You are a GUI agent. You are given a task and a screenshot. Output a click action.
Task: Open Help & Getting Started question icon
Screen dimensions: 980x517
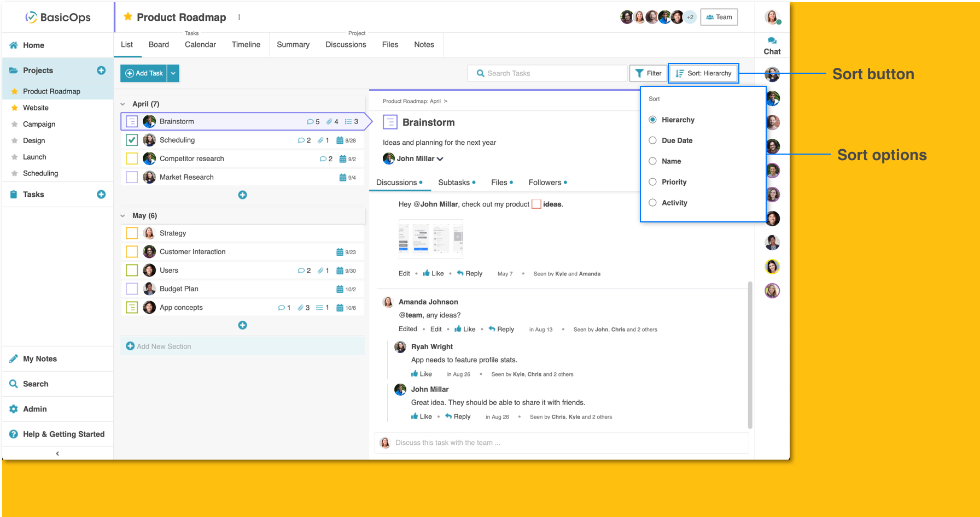(x=14, y=434)
